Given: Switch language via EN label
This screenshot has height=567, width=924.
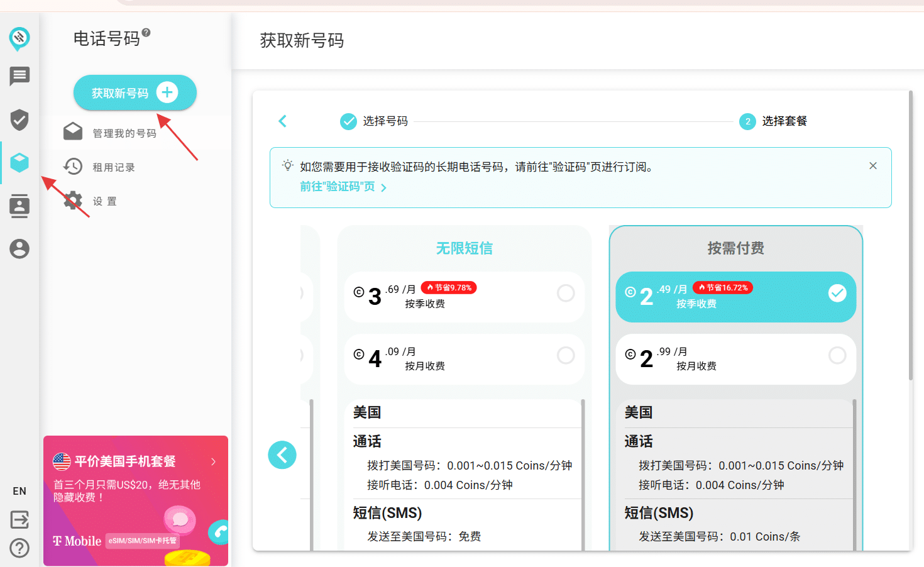Looking at the screenshot, I should (19, 491).
